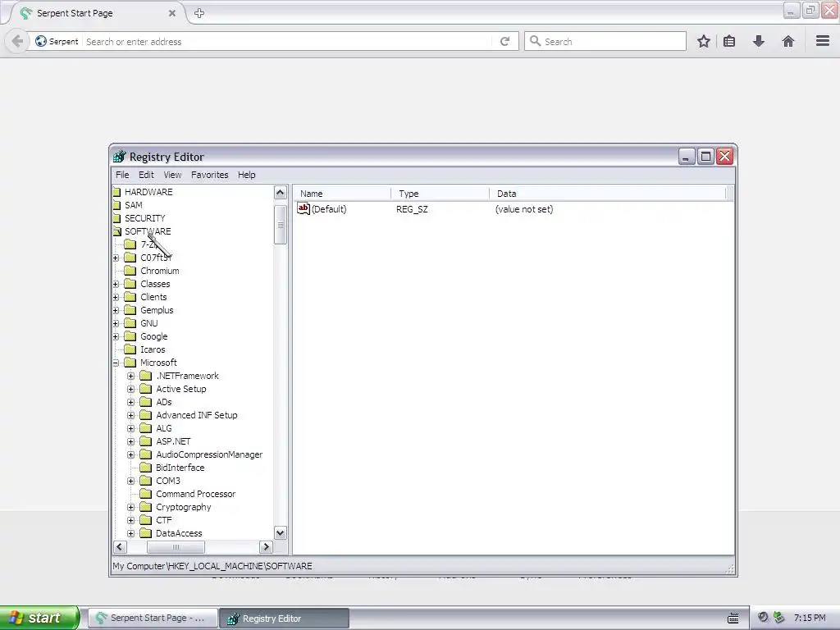Image resolution: width=840 pixels, height=630 pixels.
Task: Click the tree horizontal scroll right arrow
Action: [266, 547]
